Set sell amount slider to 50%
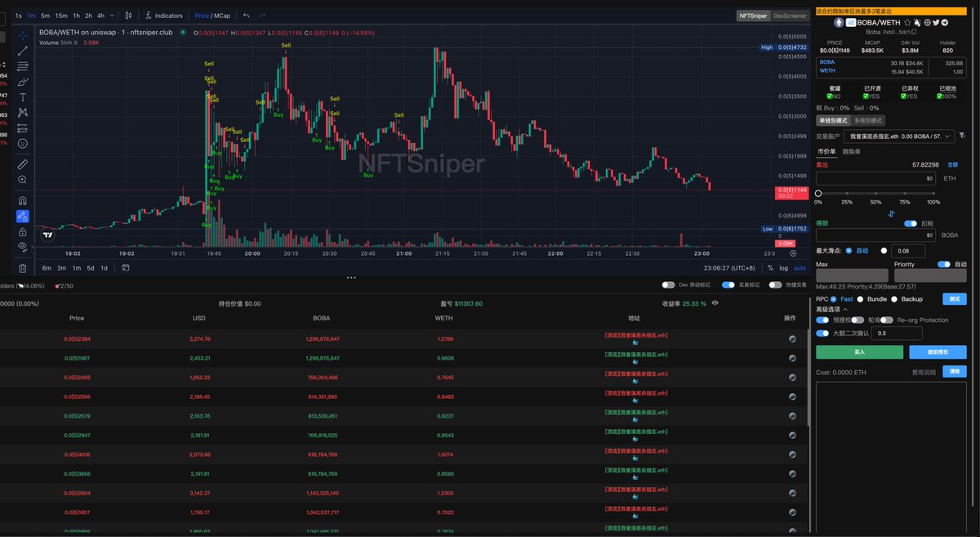 click(875, 193)
